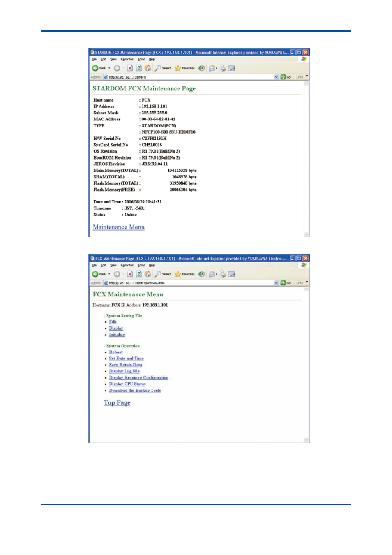
Task: Refresh the STARDOM FCX Maintenance Page window
Action: click(x=139, y=68)
